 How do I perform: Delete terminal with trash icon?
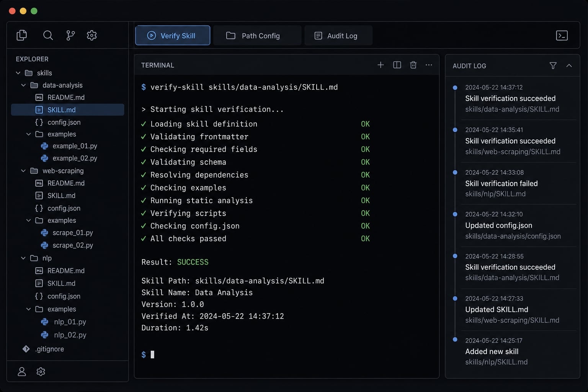(x=413, y=65)
